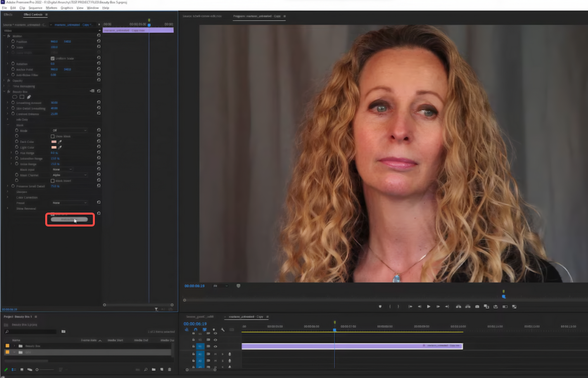588x378 pixels.
Task: Play the Program monitor video
Action: pos(429,307)
